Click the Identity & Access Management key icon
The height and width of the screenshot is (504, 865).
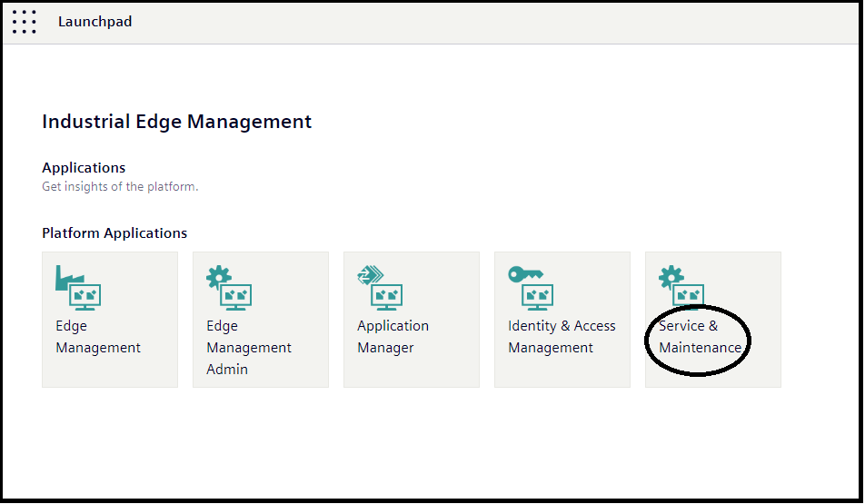[x=531, y=287]
